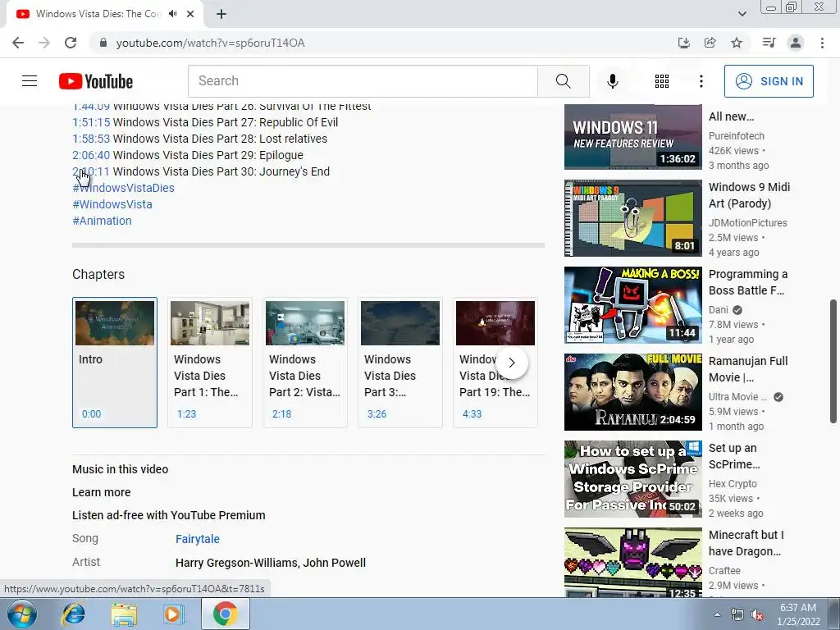Open Windows 9 Midi Art Parody thumbnail

pyautogui.click(x=632, y=218)
